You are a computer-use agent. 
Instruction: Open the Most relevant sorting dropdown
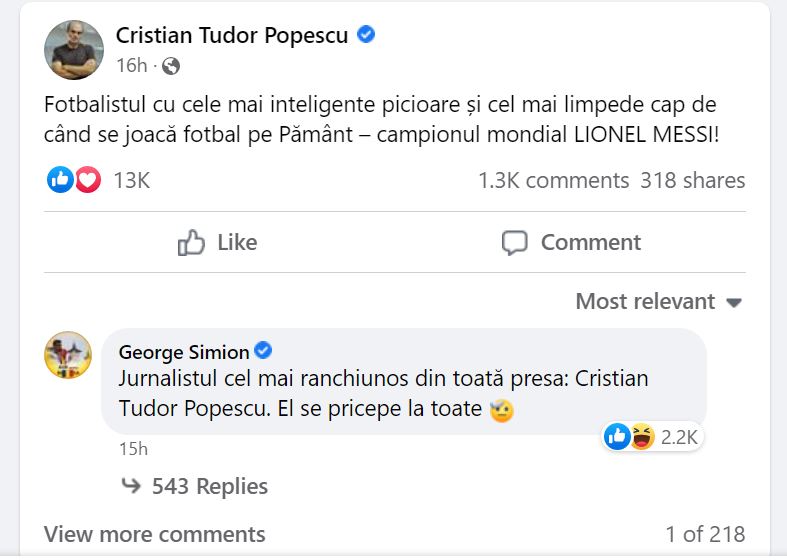pos(658,301)
